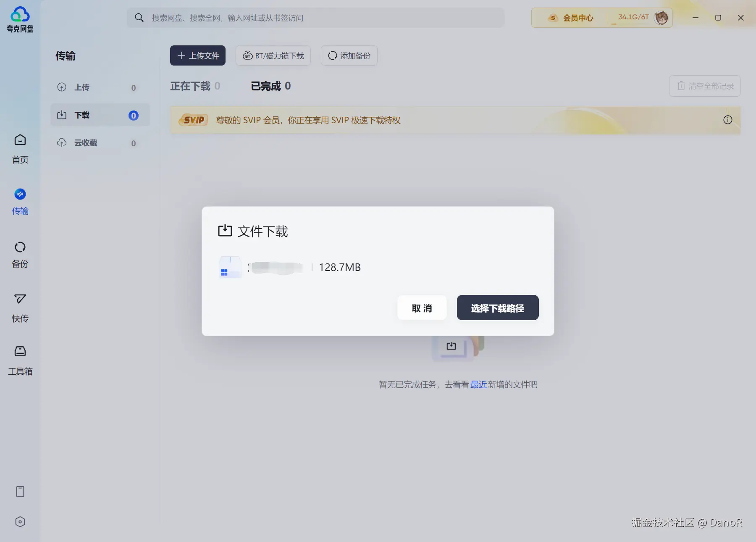Open the 备份 backup panel
Screen dimensions: 756x542
20,254
